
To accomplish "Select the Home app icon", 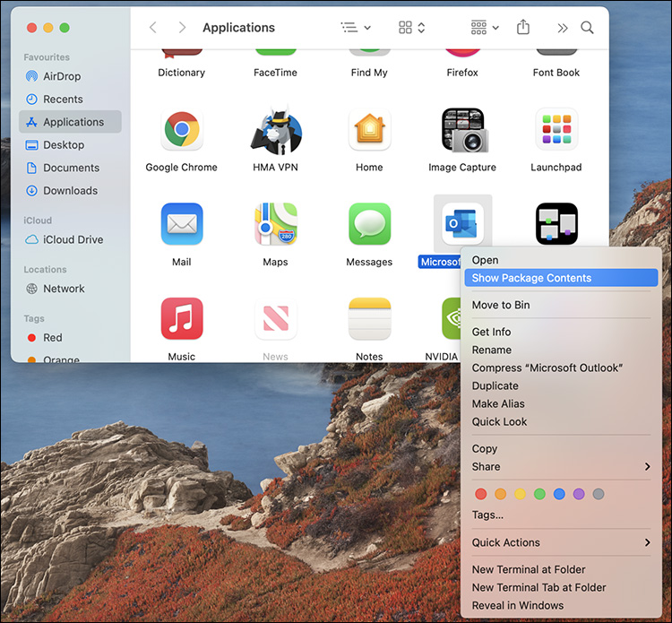I will click(369, 129).
